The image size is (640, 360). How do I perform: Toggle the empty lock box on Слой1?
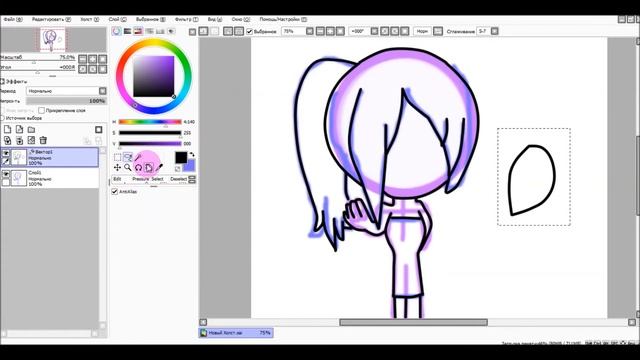pos(6,182)
